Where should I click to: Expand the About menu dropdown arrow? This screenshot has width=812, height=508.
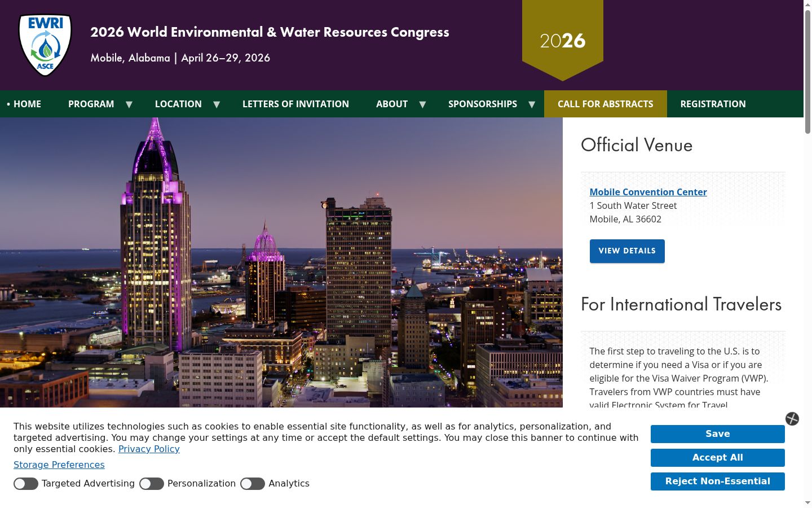422,104
